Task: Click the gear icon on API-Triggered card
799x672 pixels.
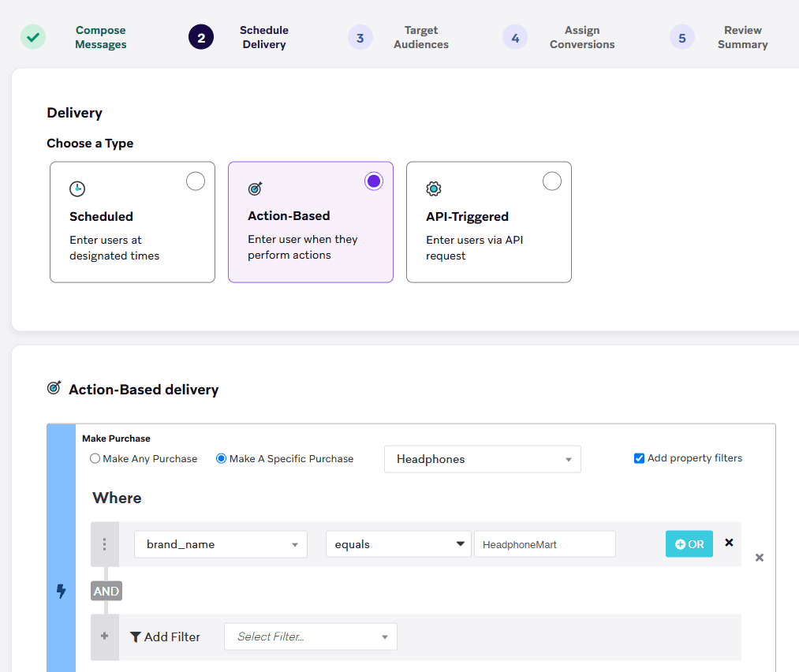Action: [434, 189]
